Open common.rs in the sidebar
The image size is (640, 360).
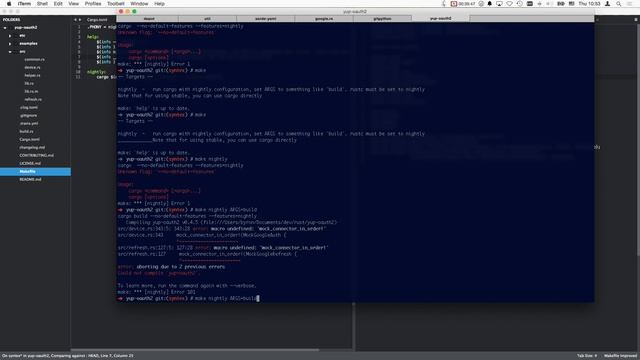tap(35, 60)
